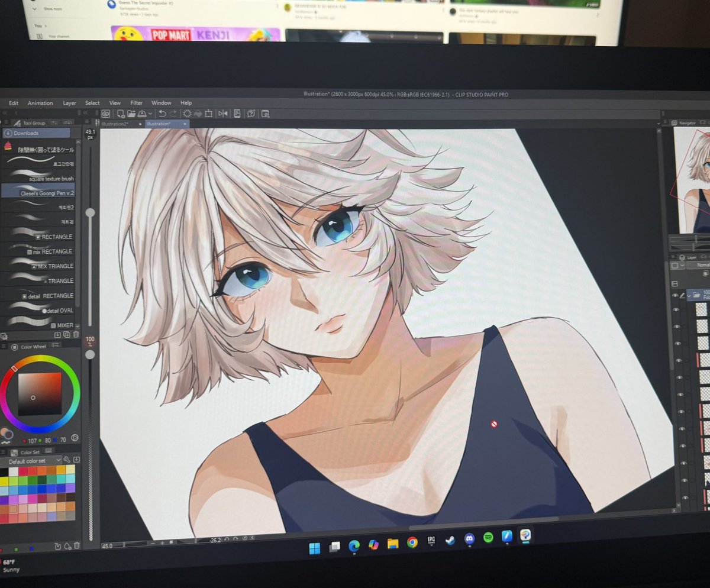Select the Downloads sub tool group
Screen dimensions: 710x588
[x=35, y=133]
